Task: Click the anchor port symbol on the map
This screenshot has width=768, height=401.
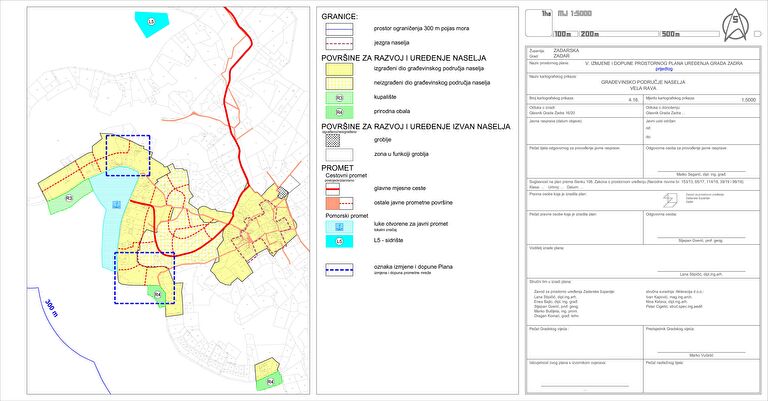Action: click(x=116, y=205)
